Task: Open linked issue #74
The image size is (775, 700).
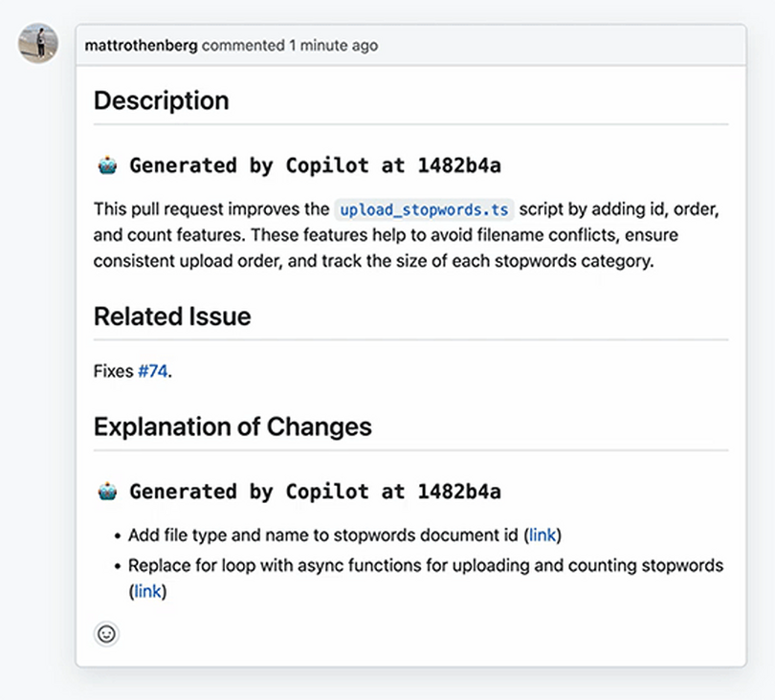Action: [x=153, y=371]
